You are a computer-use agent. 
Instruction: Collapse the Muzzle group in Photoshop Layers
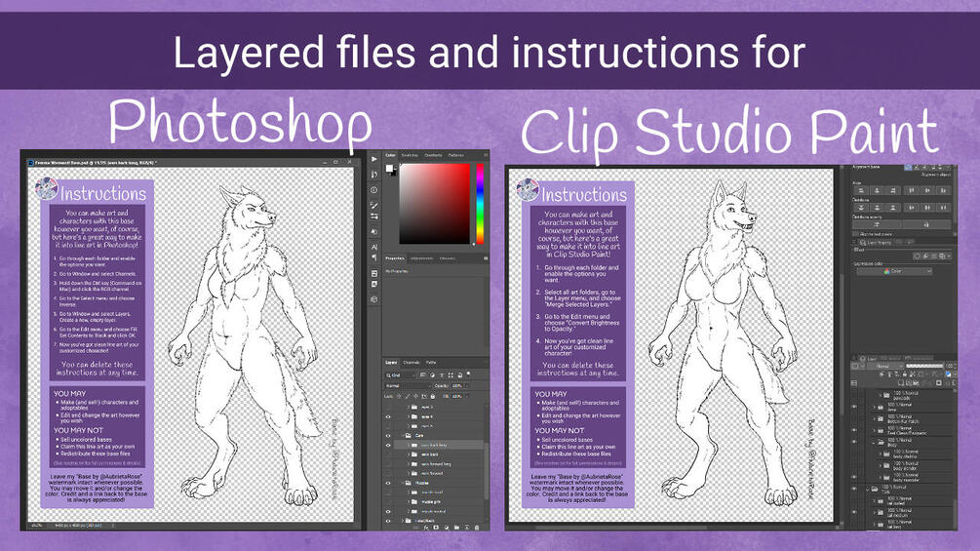pos(403,483)
